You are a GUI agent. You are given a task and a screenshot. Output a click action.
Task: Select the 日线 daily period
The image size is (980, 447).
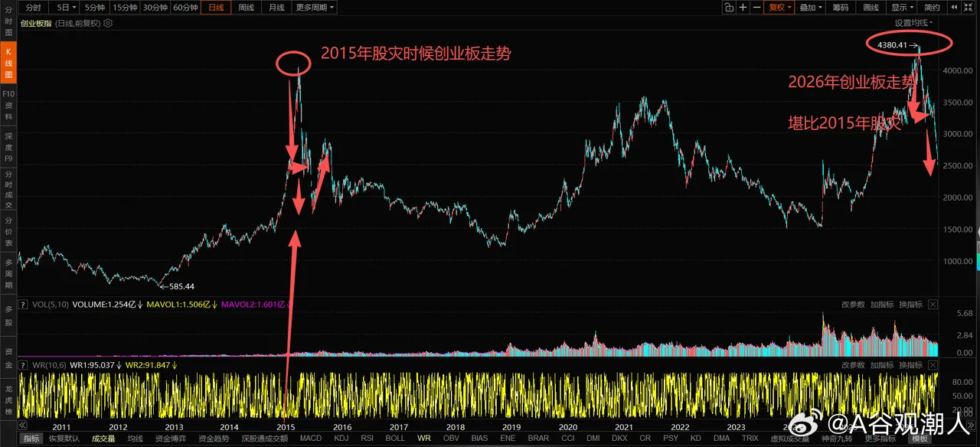point(216,7)
